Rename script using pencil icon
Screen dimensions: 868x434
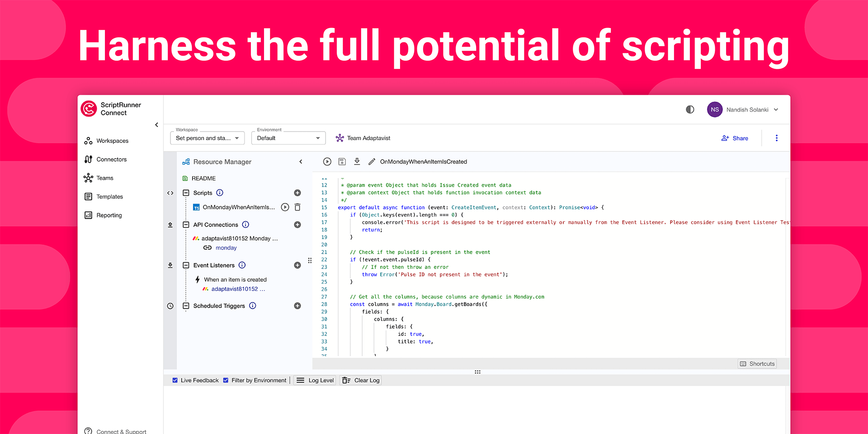pos(372,161)
